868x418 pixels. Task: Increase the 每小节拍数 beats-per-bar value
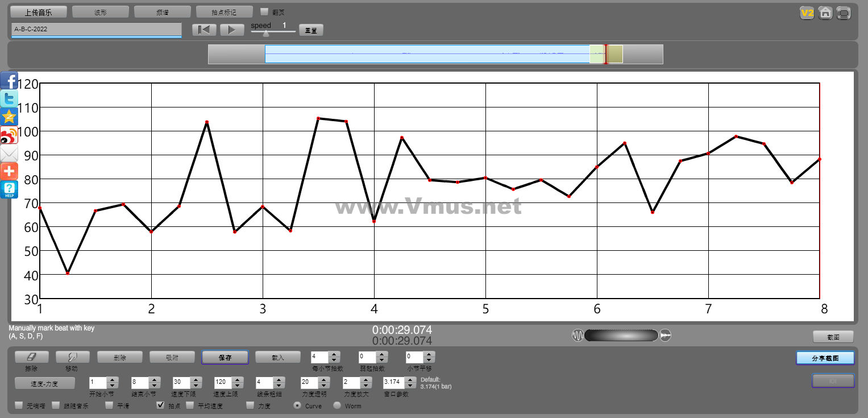coord(334,354)
